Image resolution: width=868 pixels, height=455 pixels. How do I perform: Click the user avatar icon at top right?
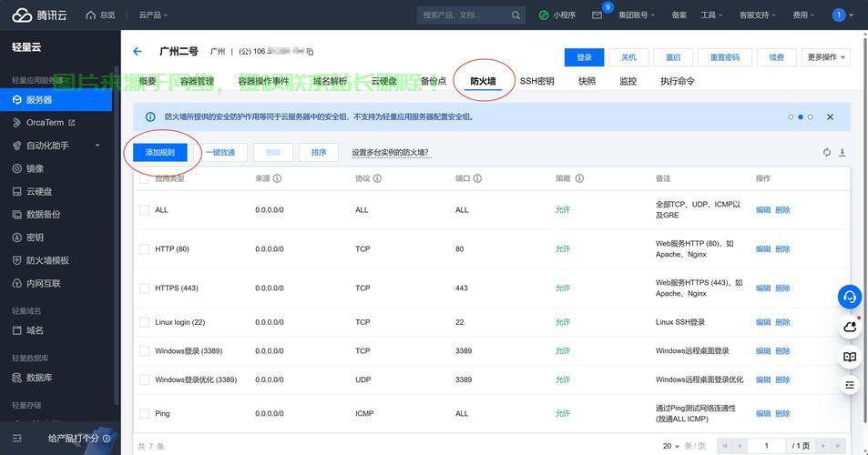click(x=839, y=15)
